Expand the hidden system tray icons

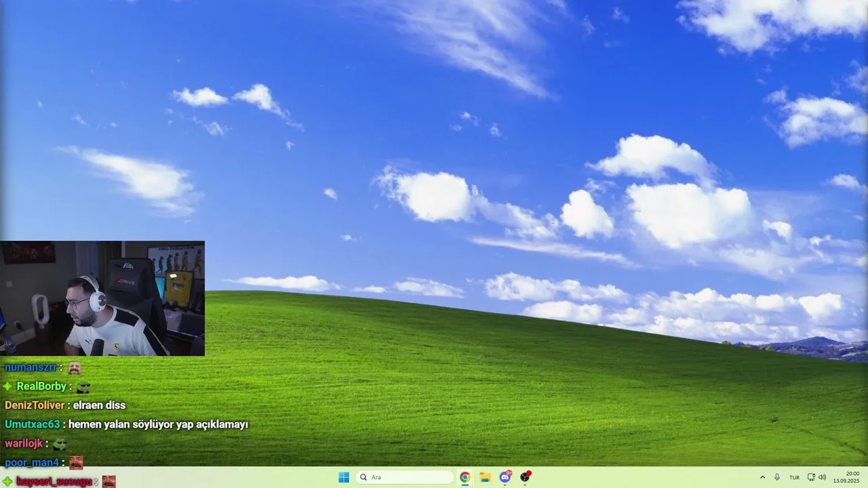(x=762, y=477)
